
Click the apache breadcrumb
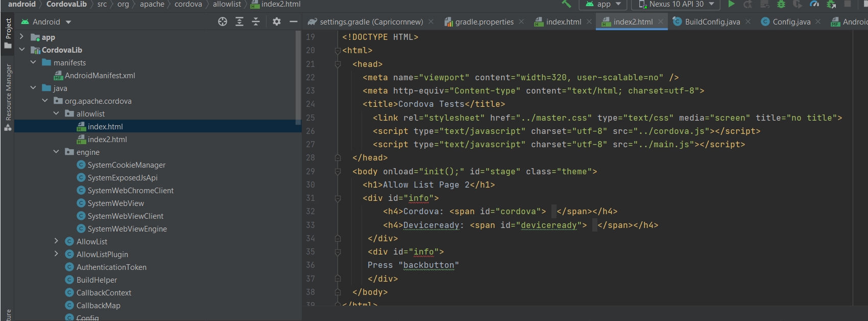[152, 4]
